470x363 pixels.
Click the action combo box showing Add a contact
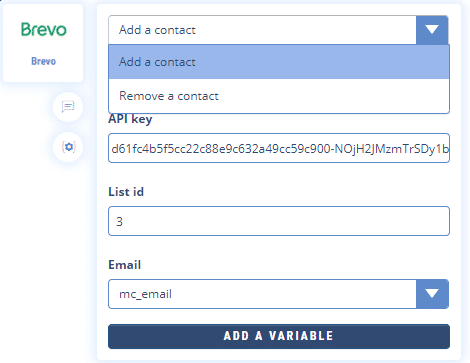pyautogui.click(x=278, y=30)
